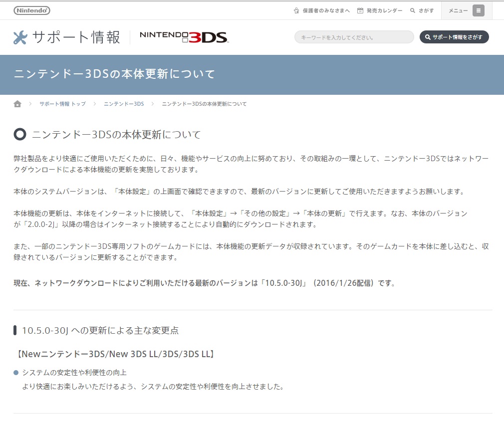Click the home breadcrumb icon
Screen dimensions: 504x423
tap(17, 104)
